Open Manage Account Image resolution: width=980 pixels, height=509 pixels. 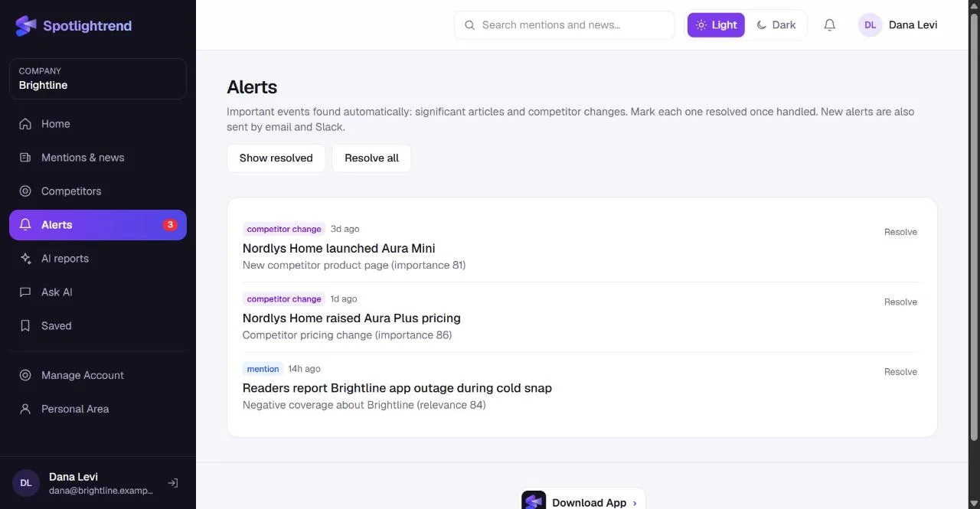[x=98, y=375]
